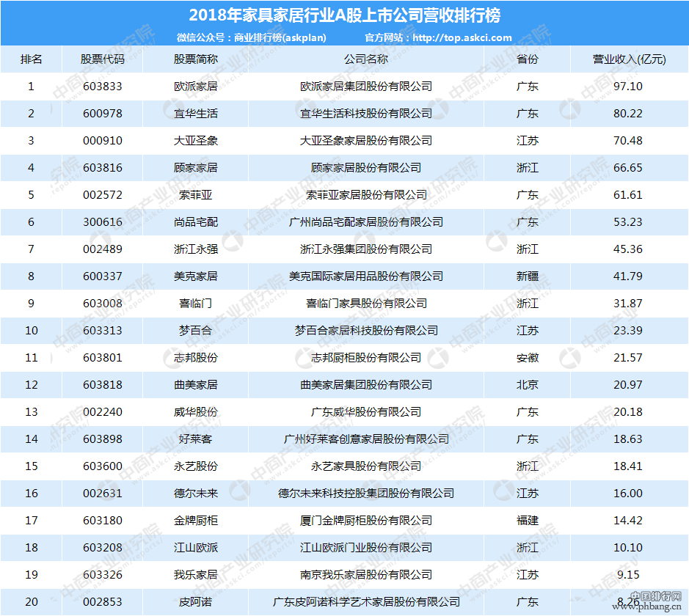Click stock code 300616
689x616 pixels.
(103, 222)
